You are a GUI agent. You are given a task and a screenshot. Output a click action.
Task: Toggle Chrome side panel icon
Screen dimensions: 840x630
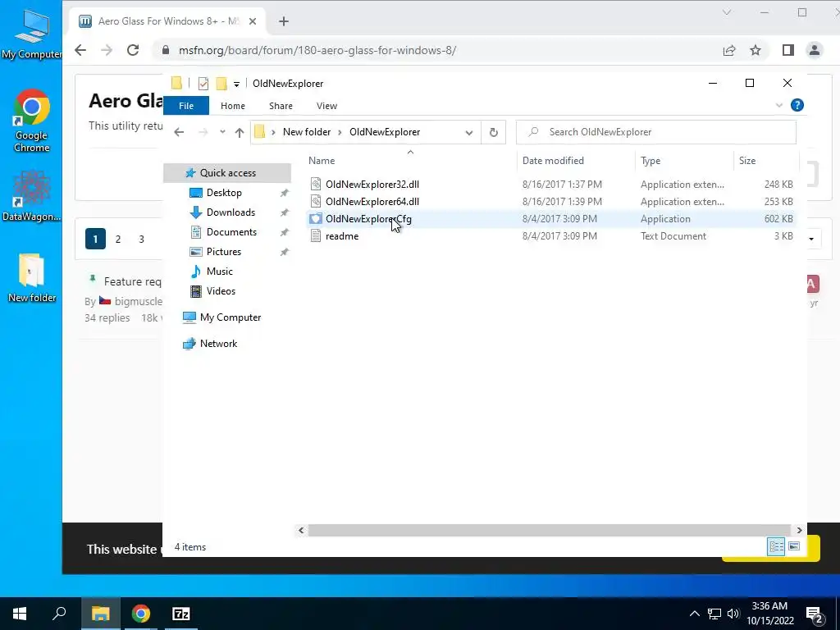[x=788, y=50]
